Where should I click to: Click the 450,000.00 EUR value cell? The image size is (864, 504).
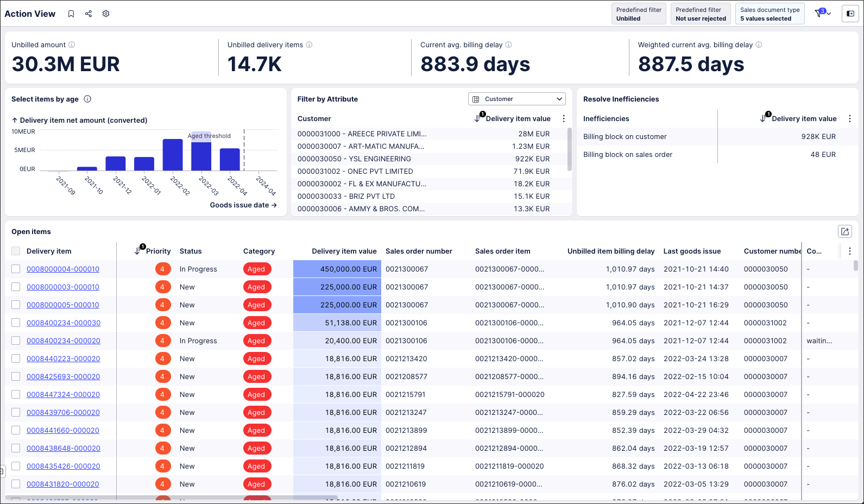337,269
